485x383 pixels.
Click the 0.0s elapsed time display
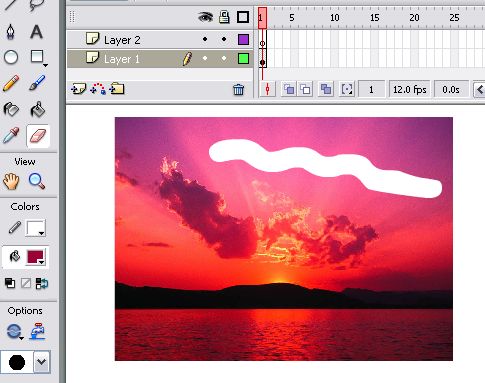tap(451, 89)
